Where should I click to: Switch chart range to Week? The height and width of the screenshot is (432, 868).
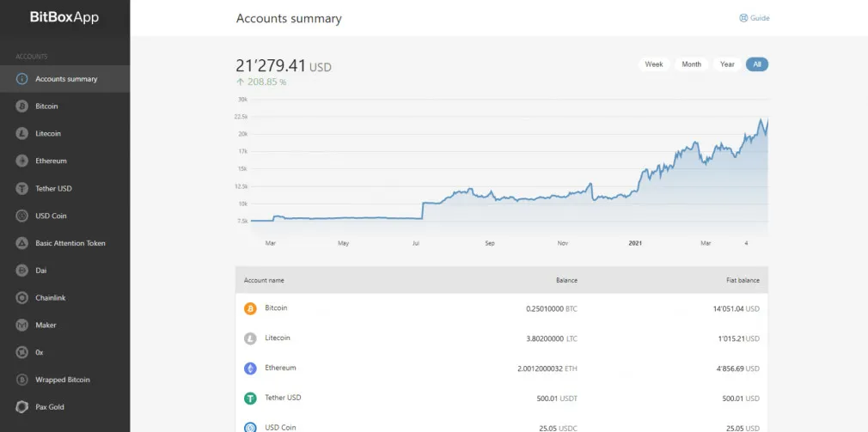[x=654, y=64]
